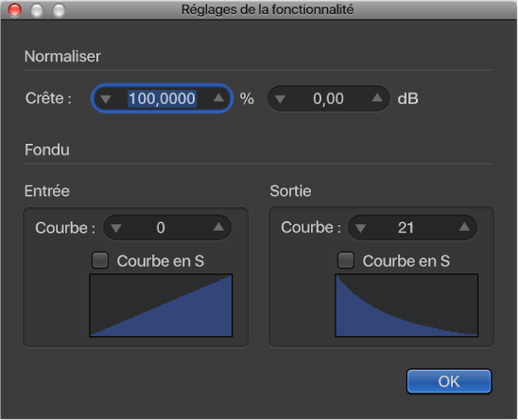Click the 0,00 dB value field

click(328, 98)
